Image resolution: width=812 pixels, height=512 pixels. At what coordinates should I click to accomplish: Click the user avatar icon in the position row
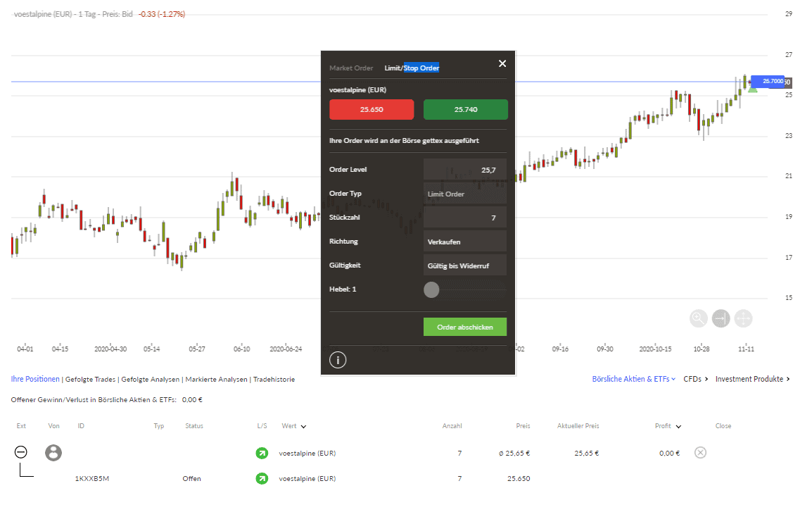tap(53, 452)
